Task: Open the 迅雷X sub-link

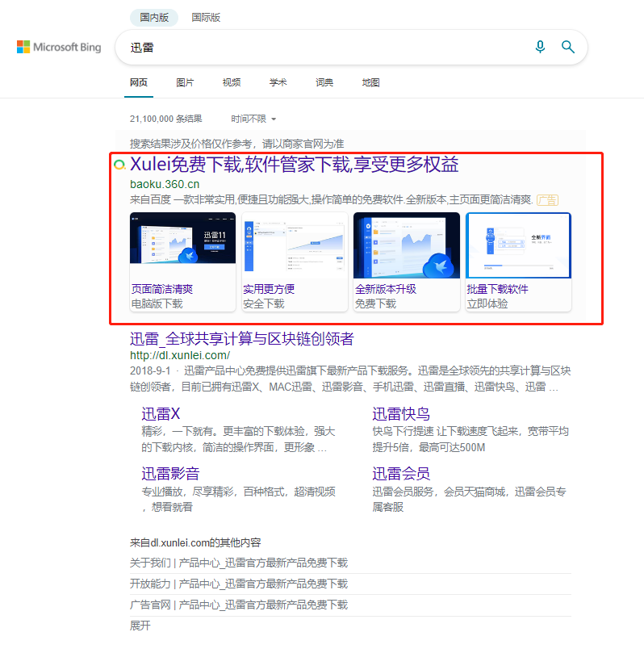Action: point(161,414)
